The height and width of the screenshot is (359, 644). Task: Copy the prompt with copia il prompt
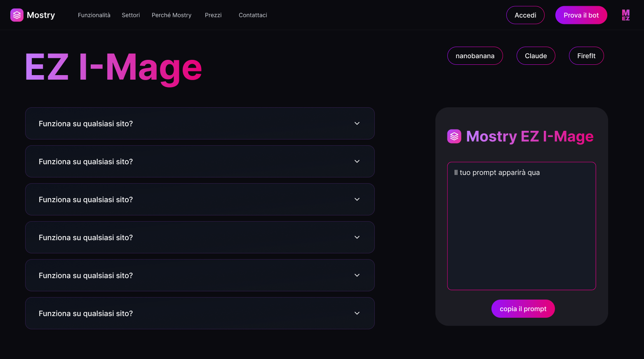click(523, 309)
